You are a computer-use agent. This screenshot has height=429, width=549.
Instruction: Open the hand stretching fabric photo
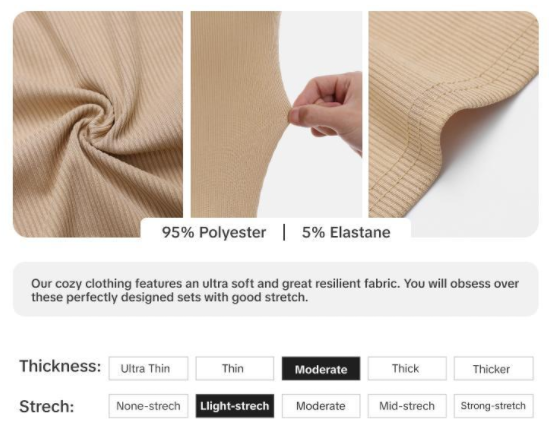[276, 115]
